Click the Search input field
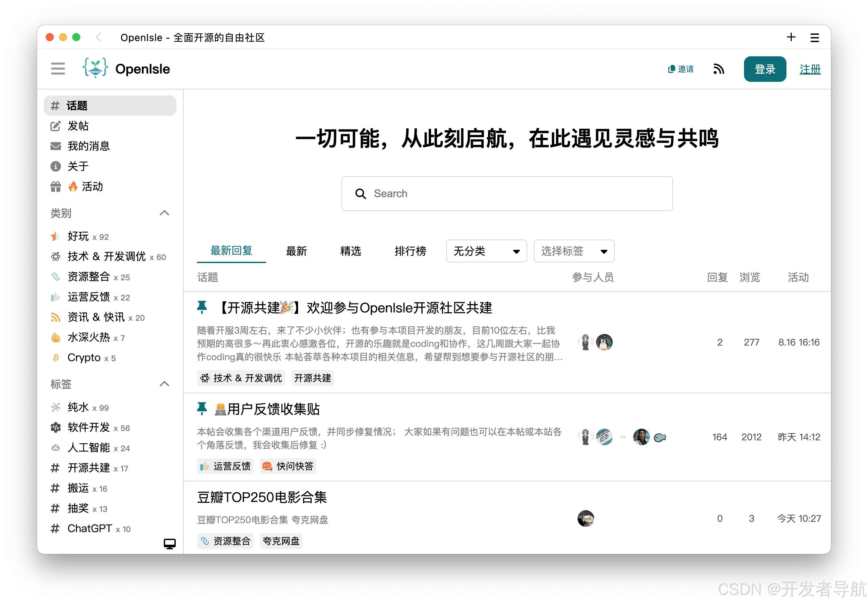Viewport: 868px width, 603px height. point(507,194)
